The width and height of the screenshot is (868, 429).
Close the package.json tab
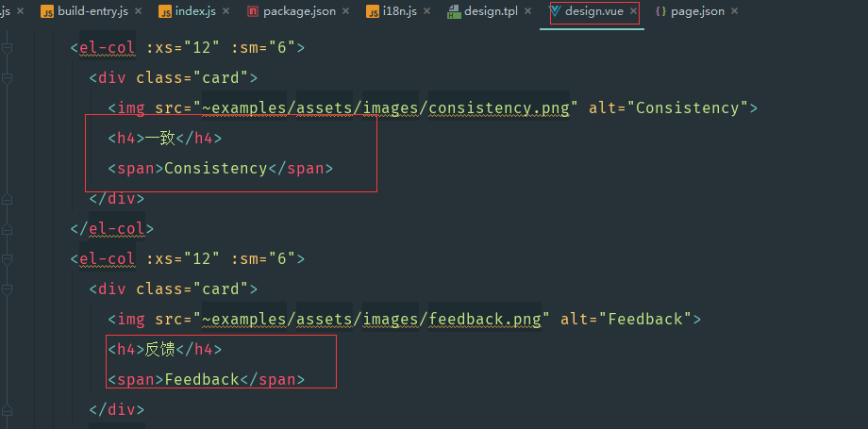(x=346, y=11)
